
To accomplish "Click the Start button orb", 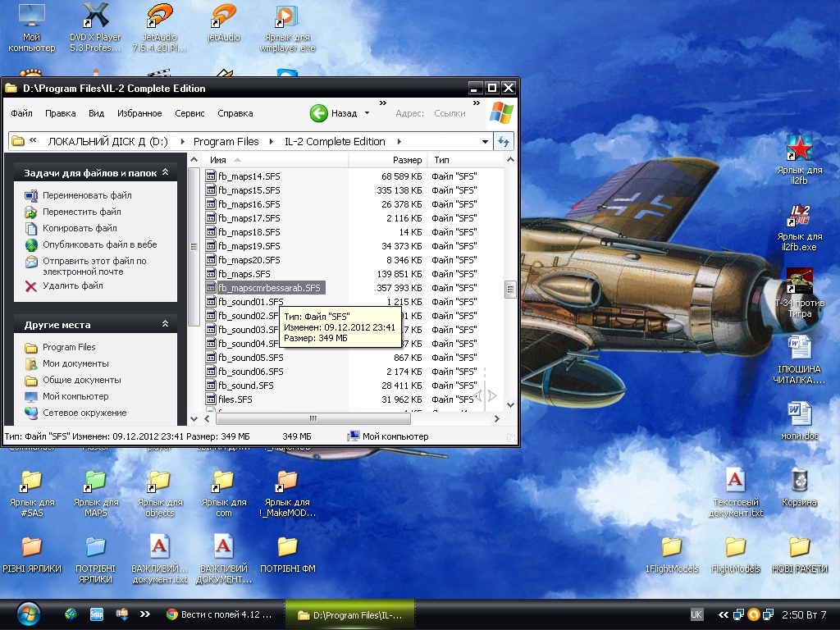I will (x=29, y=614).
